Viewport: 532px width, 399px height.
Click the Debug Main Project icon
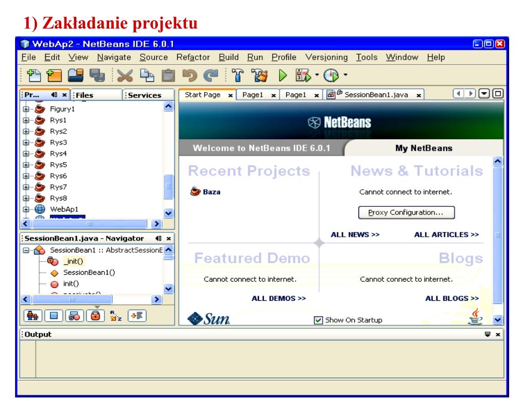click(303, 75)
